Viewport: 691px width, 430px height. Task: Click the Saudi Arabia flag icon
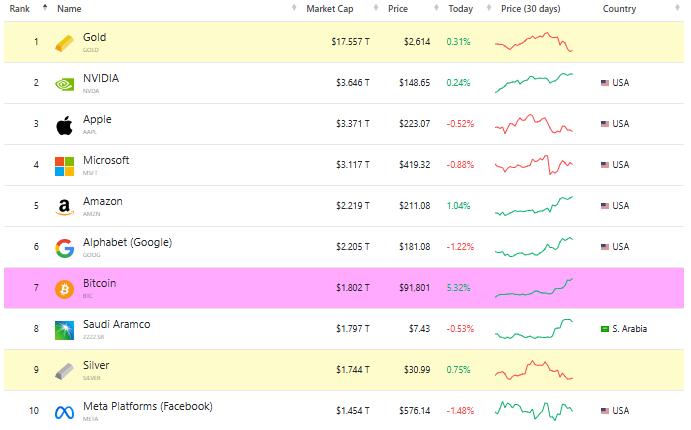pos(605,329)
